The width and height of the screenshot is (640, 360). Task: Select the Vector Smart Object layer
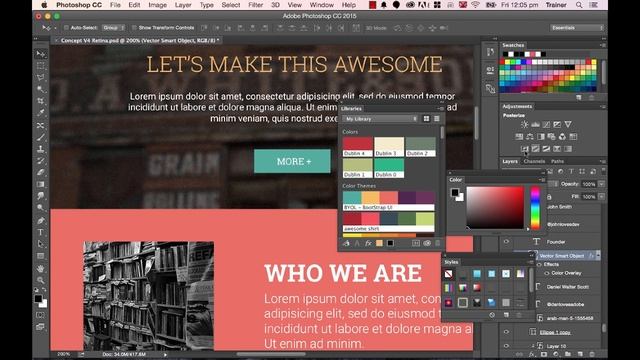(x=562, y=256)
